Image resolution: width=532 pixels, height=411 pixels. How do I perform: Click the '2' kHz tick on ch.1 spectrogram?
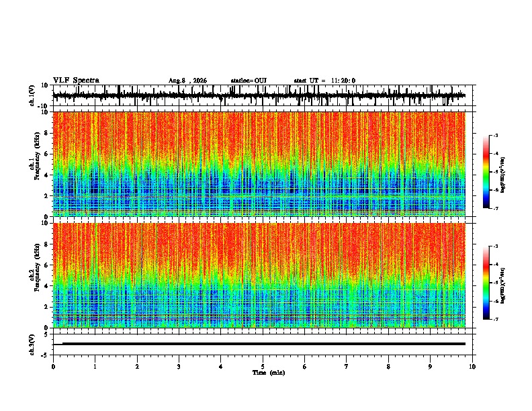point(46,195)
